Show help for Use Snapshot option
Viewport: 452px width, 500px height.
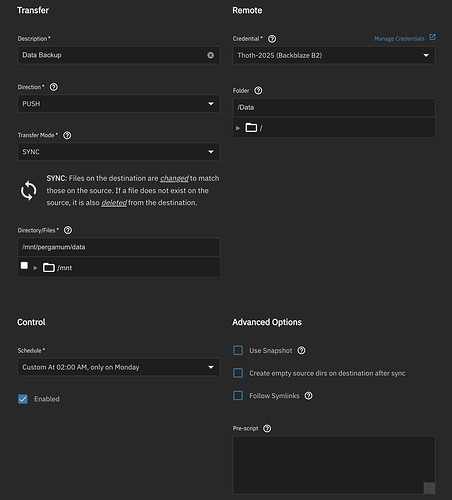[x=301, y=350]
